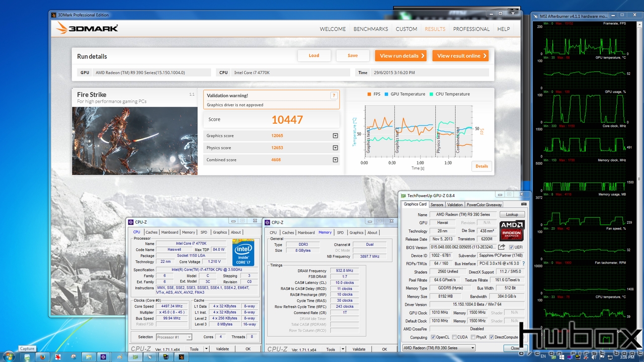644x362 pixels.
Task: Click the CPU-Z title bar icon in the left window
Action: click(131, 222)
